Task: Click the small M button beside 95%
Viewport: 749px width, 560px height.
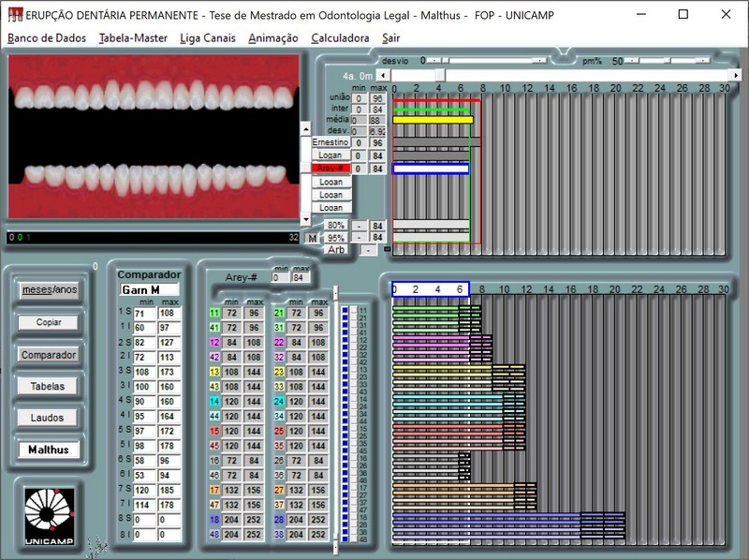Action: click(x=313, y=238)
